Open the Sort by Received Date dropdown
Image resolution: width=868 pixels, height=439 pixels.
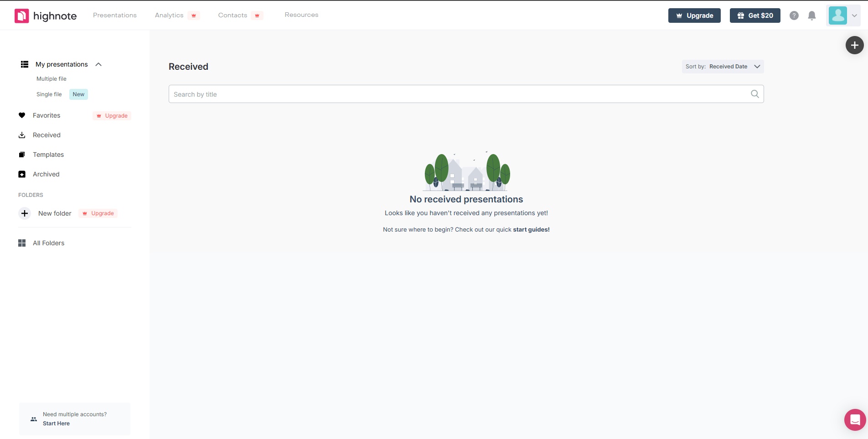[723, 67]
